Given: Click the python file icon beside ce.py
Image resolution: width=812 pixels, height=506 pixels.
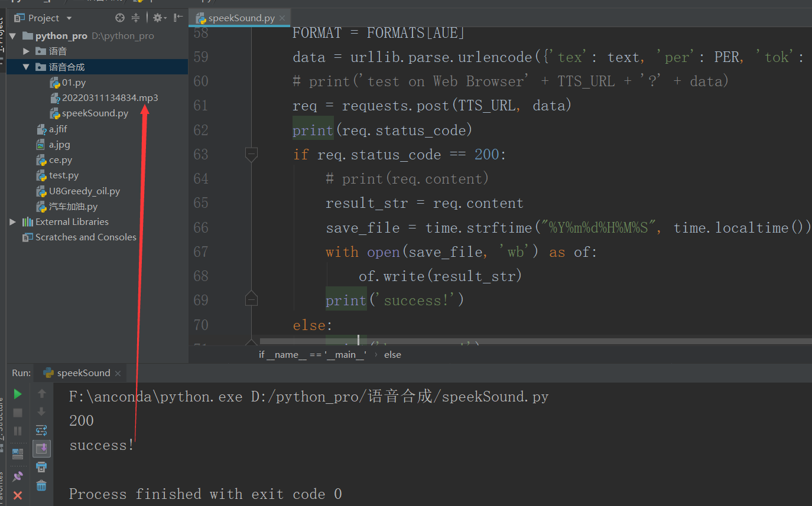Looking at the screenshot, I should (41, 160).
